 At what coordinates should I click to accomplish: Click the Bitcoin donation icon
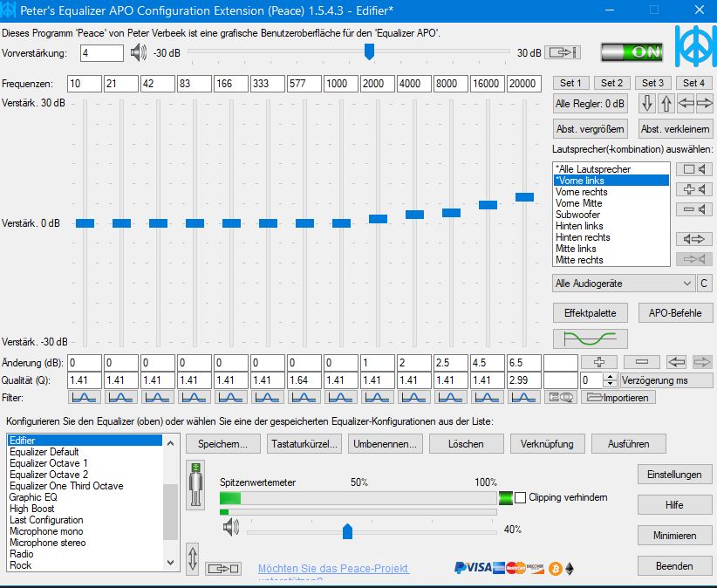coord(555,569)
